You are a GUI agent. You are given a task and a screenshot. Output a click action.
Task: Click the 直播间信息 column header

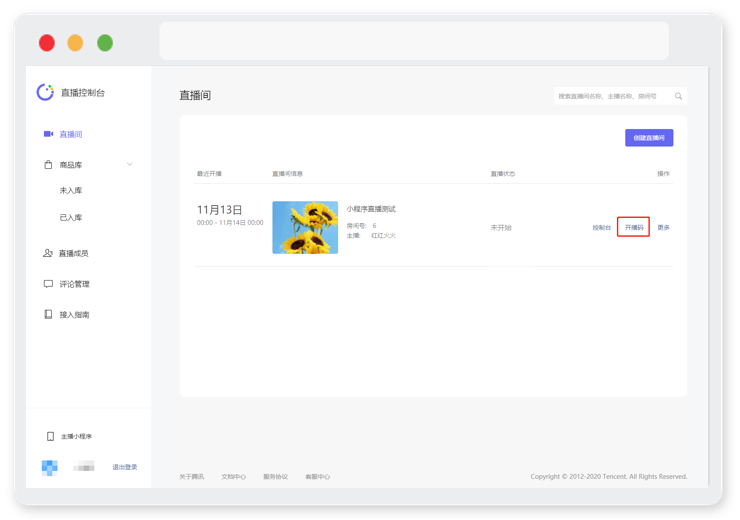[x=287, y=174]
